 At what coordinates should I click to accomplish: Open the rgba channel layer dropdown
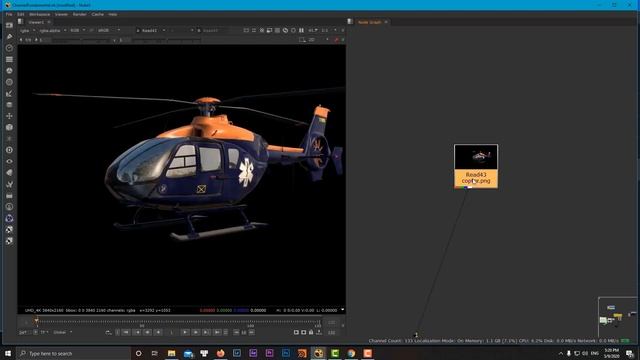[28, 31]
